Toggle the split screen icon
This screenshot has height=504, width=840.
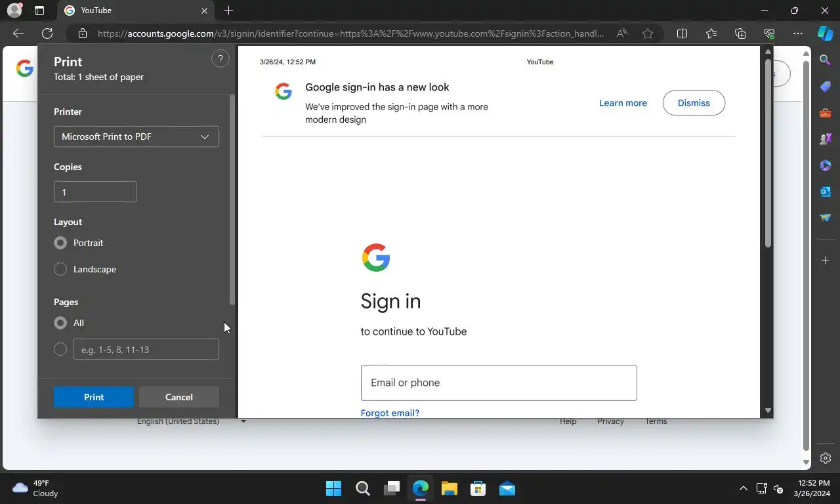tap(682, 33)
